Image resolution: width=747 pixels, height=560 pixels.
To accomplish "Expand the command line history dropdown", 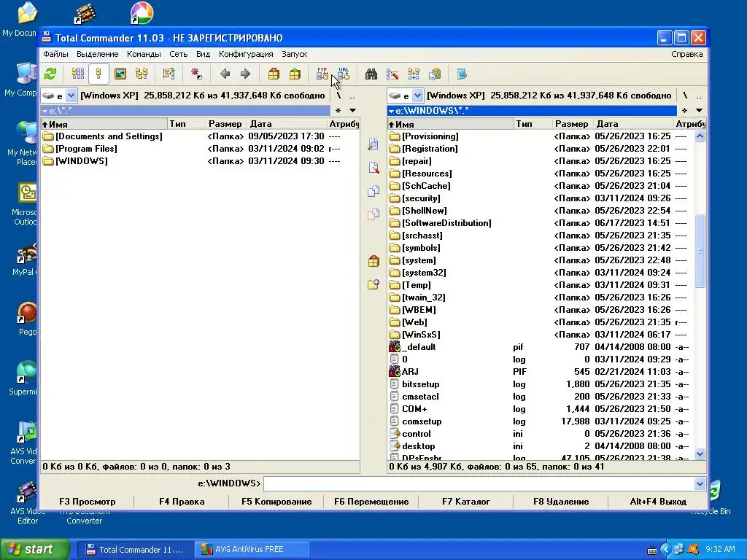I will 700,484.
